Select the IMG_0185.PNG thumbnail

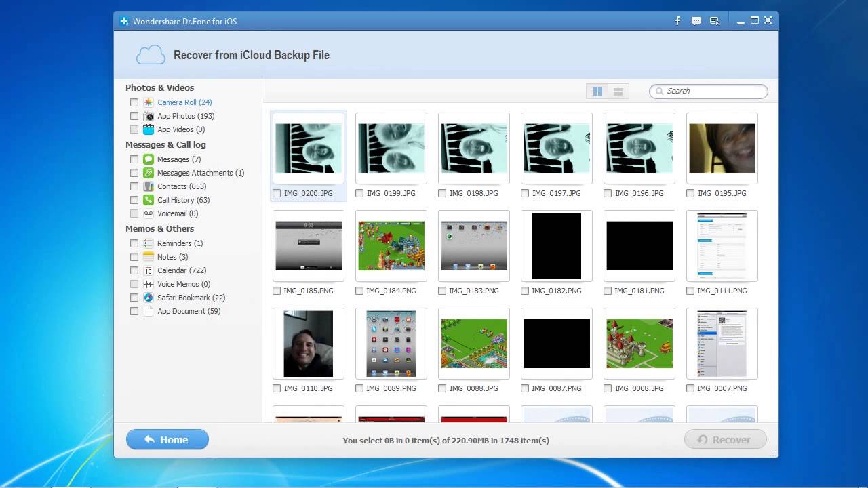tap(309, 246)
